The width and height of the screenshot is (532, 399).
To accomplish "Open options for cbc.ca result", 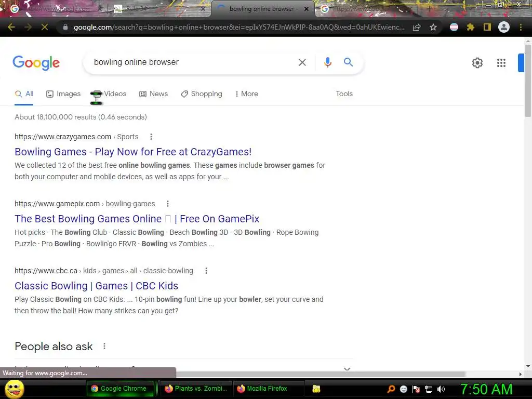I will tap(206, 271).
